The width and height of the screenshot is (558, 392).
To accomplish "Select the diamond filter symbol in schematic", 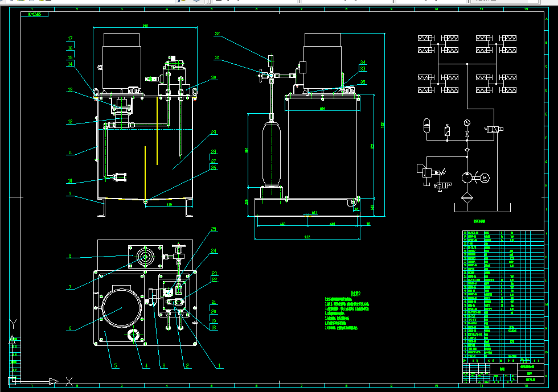I will (467, 197).
